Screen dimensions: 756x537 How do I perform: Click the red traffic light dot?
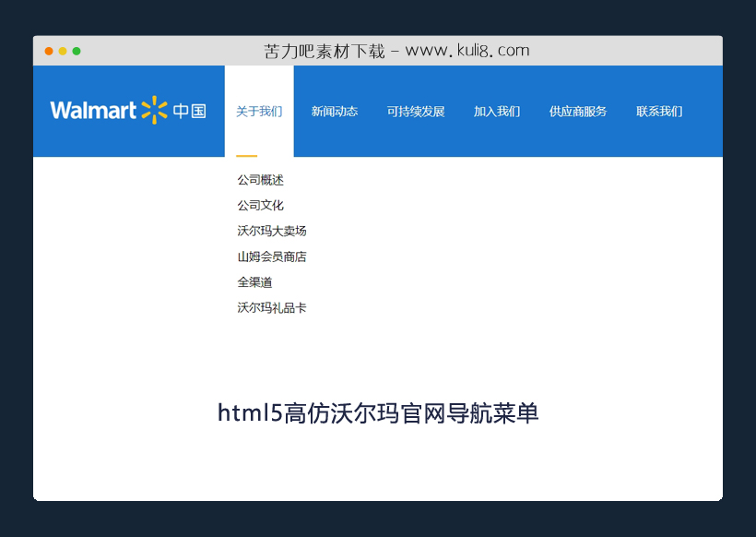49,51
